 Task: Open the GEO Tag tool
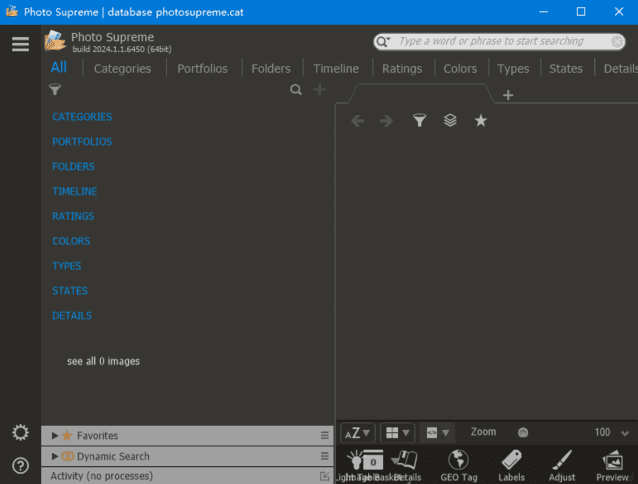tap(459, 465)
